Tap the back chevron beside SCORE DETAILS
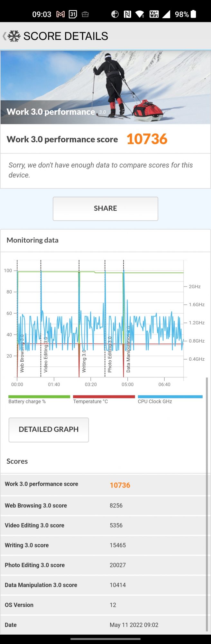Viewport: 211px width, 644px height. (4, 36)
